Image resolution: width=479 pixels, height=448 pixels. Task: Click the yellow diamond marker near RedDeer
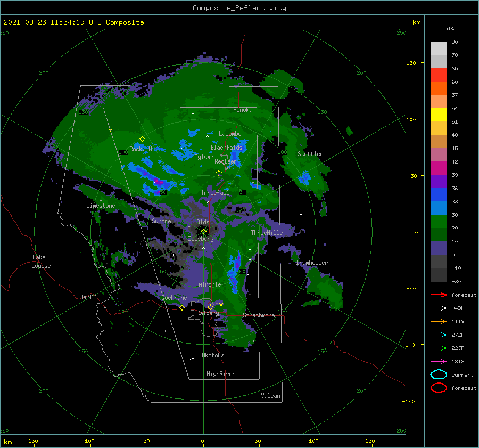click(219, 173)
